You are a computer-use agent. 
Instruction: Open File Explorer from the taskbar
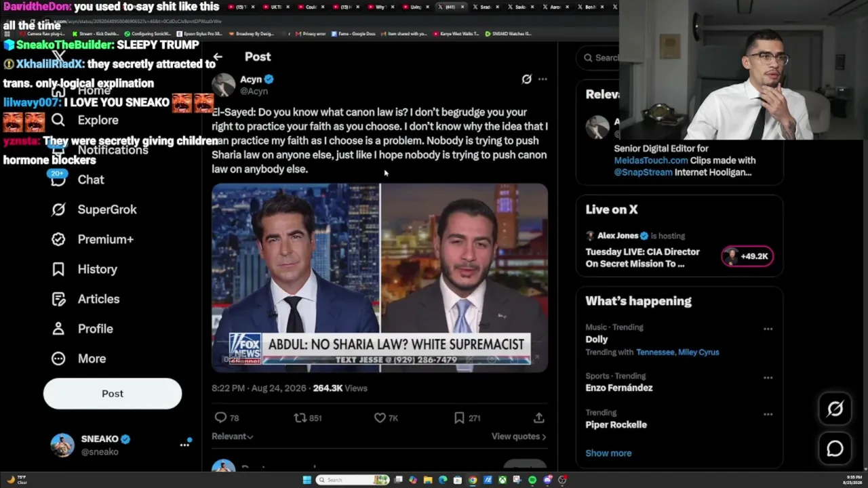[428, 480]
